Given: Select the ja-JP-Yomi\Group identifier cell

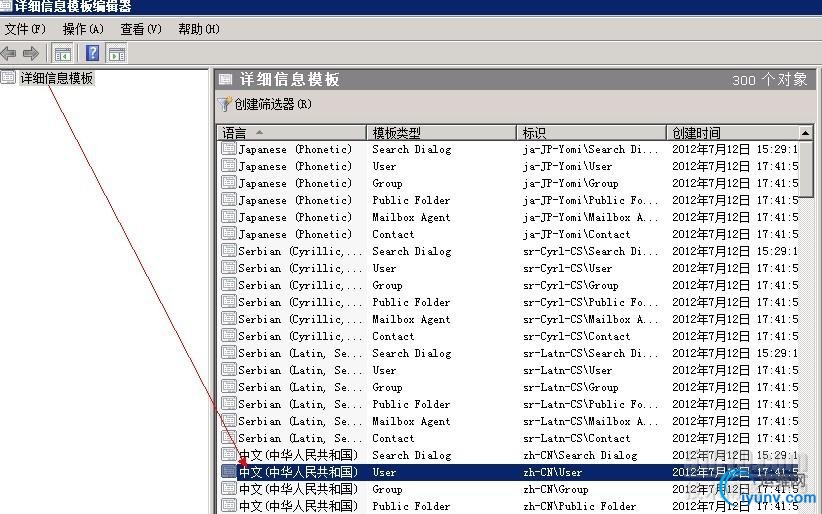Looking at the screenshot, I should click(570, 183).
